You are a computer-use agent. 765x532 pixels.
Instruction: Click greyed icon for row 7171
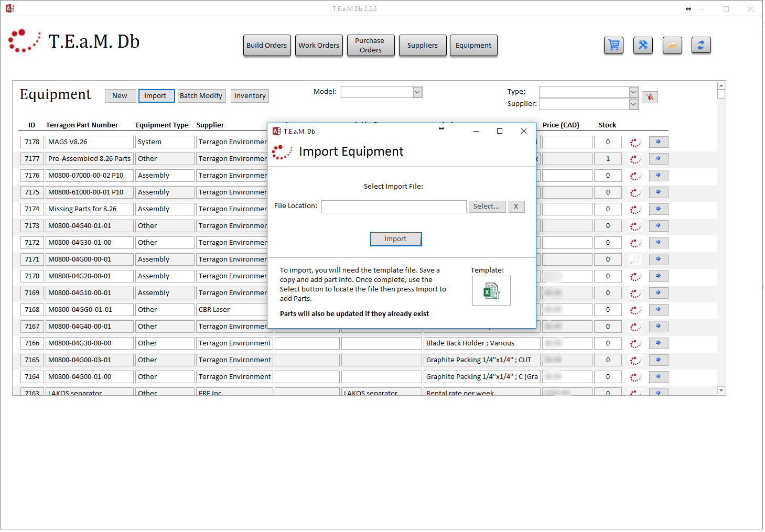(635, 259)
